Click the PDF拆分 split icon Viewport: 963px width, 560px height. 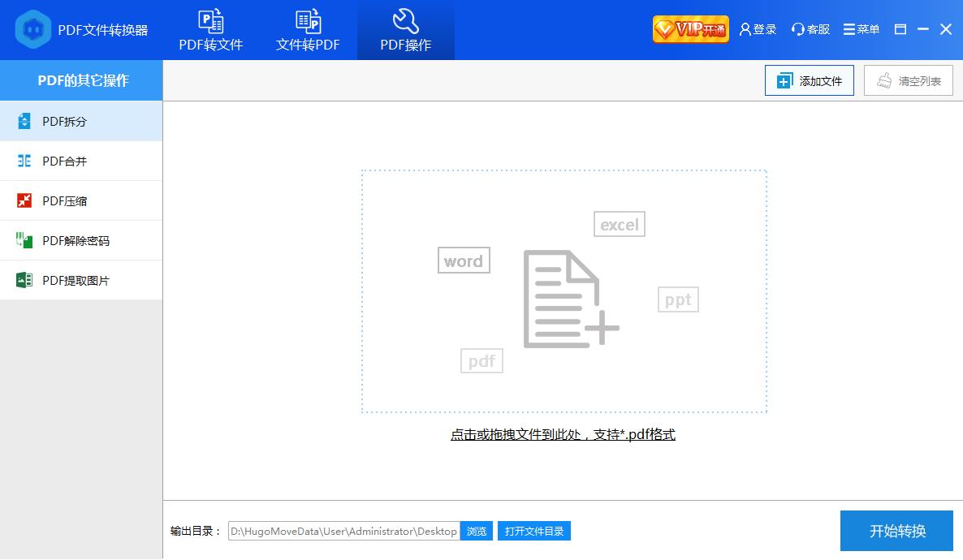pos(24,121)
